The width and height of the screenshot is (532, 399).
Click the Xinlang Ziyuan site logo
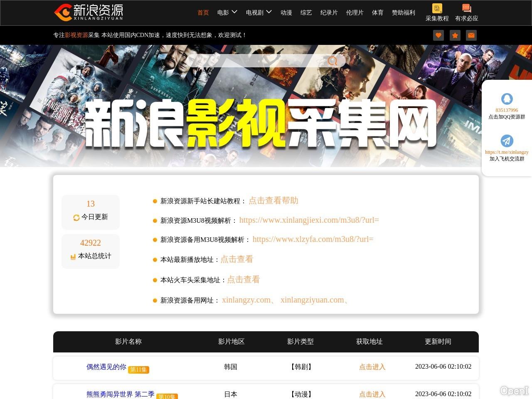click(89, 12)
